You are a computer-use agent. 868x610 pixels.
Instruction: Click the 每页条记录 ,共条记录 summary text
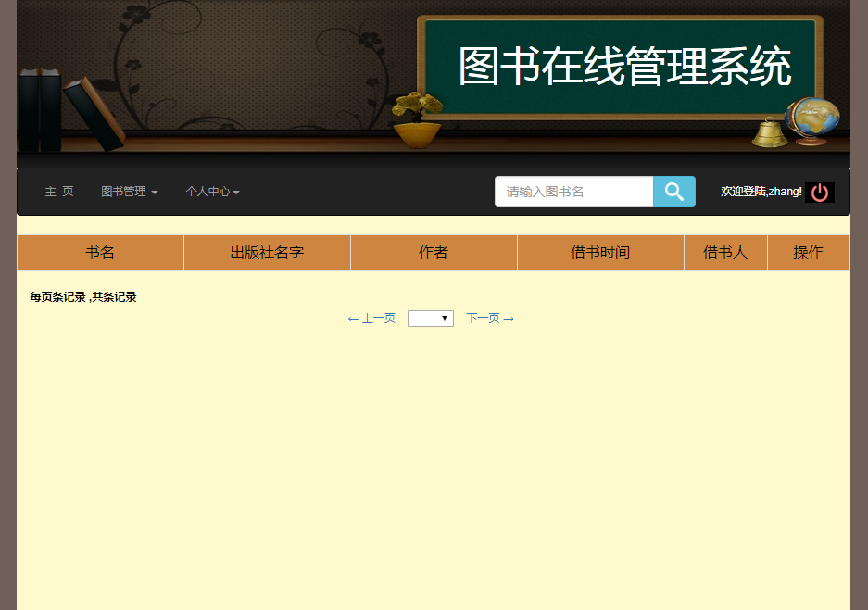[x=83, y=297]
